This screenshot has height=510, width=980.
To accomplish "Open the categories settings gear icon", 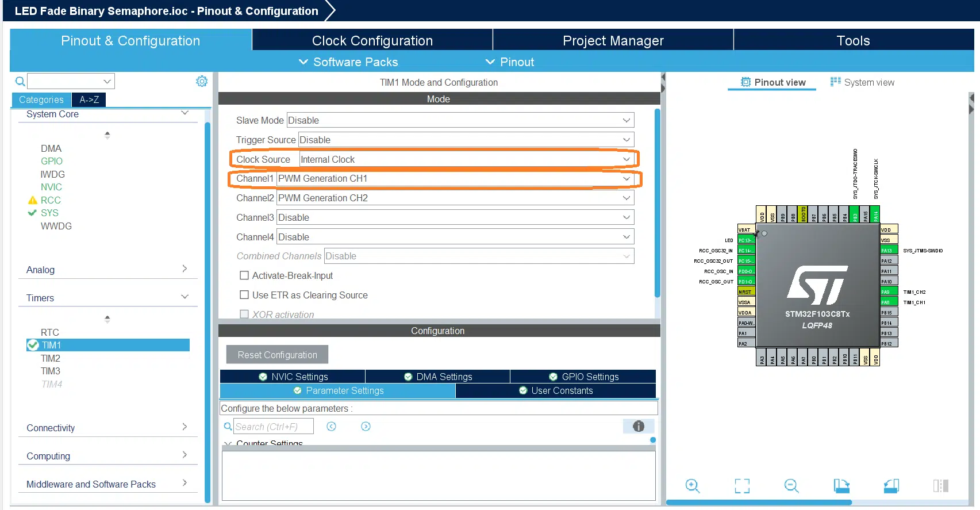I will (202, 81).
